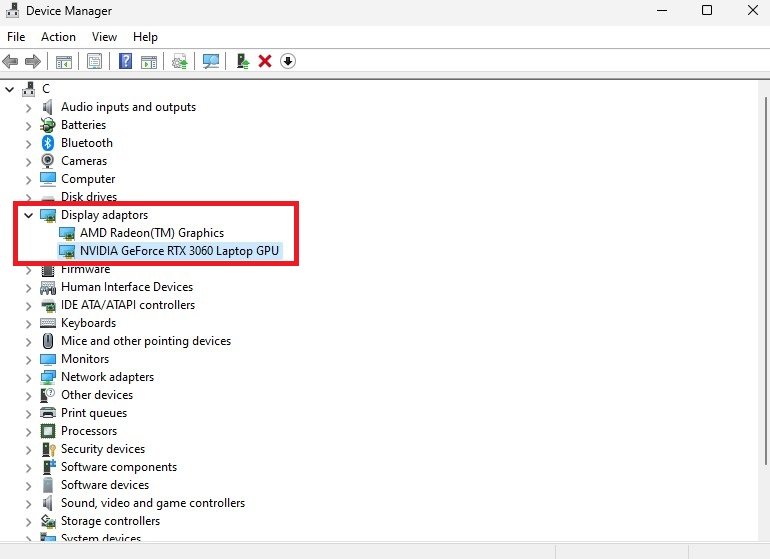
Task: Click the Cameras webcam icon
Action: pos(48,161)
